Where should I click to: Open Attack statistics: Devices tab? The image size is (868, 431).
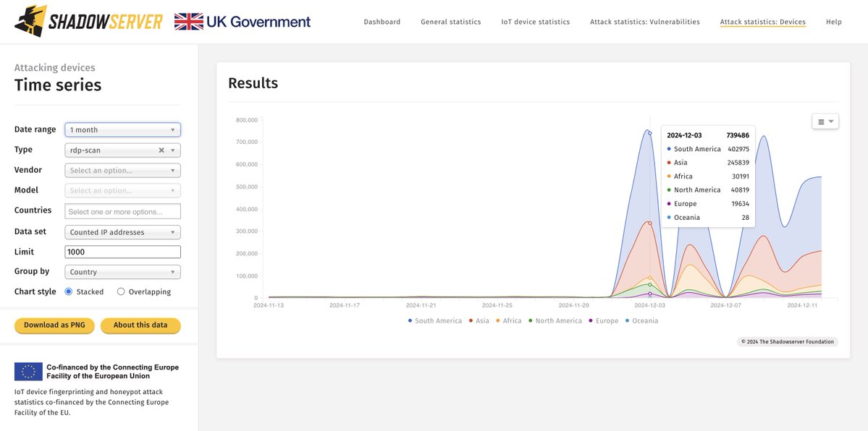(x=763, y=22)
